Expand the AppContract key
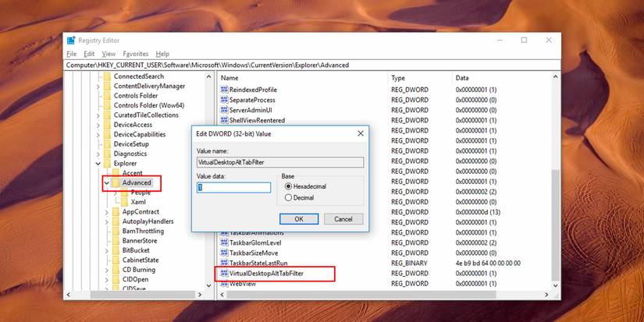 107,211
